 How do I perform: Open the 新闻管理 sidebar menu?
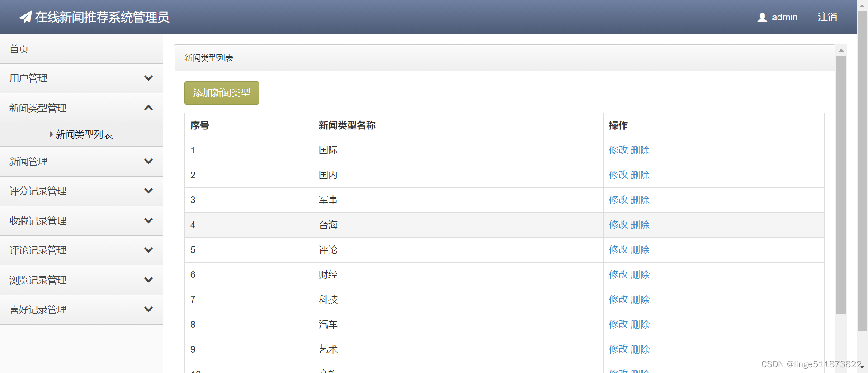pyautogui.click(x=81, y=162)
